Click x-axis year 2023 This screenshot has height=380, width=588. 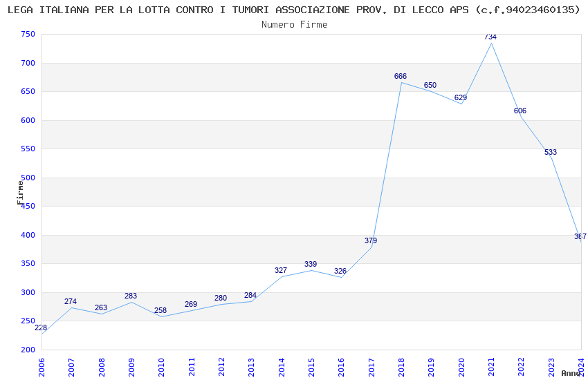click(551, 368)
